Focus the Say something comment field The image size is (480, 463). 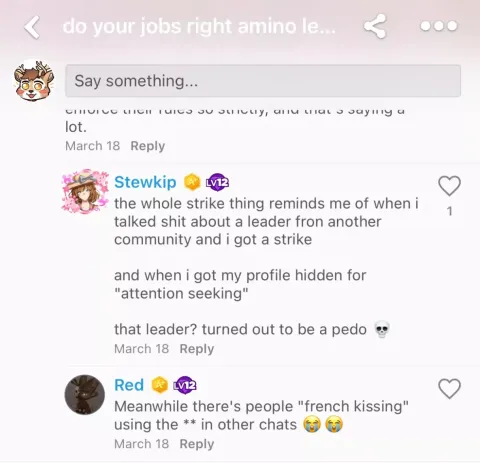point(263,81)
